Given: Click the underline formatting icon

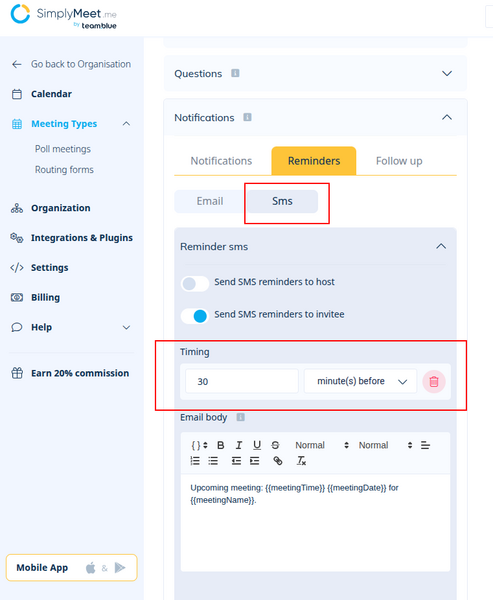Looking at the screenshot, I should point(257,445).
